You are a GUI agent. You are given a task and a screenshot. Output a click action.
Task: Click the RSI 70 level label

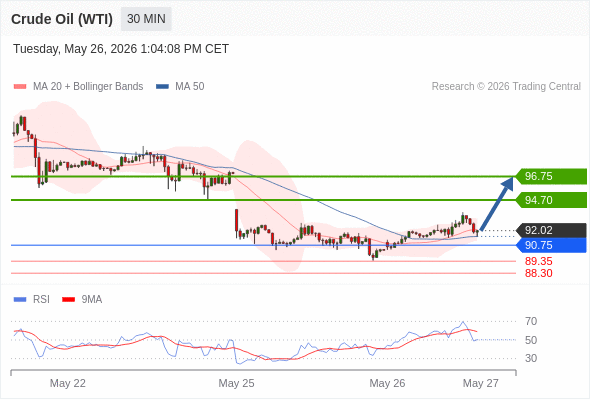(531, 321)
